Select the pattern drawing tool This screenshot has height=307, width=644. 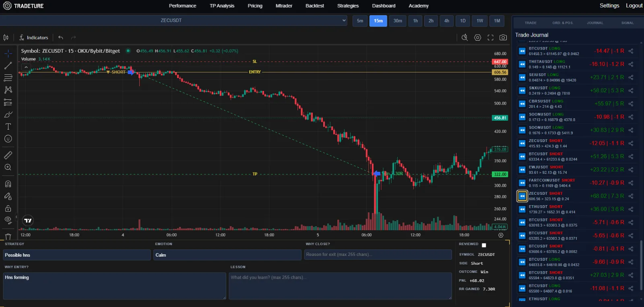(x=8, y=90)
